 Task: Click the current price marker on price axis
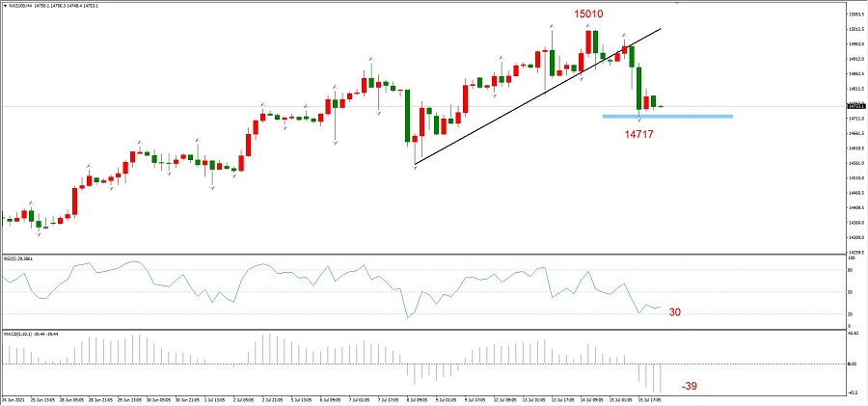[854, 105]
